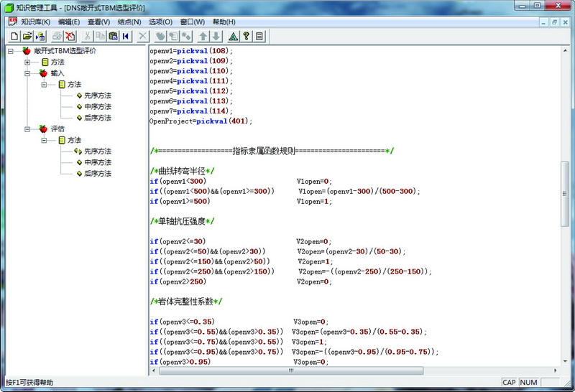The image size is (575, 392).
Task: Select the 评估 node label
Action: pos(57,129)
